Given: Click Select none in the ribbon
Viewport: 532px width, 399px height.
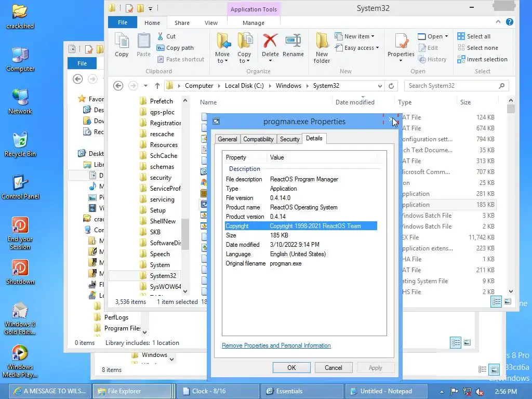Looking at the screenshot, I should 478,48.
